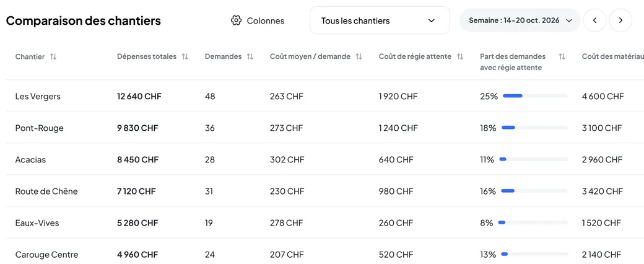Sort by Coût de régie attente arrows
The image size is (644, 264).
[460, 57]
